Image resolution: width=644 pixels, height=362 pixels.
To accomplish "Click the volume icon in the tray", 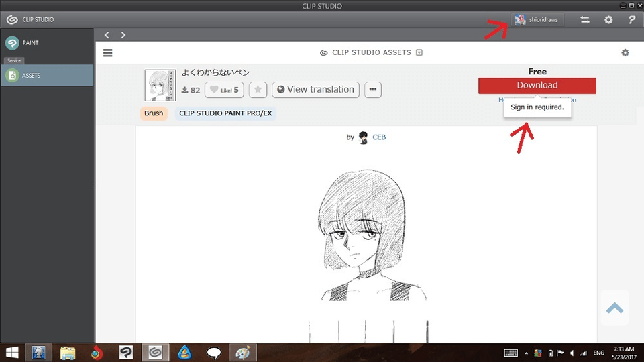I will click(x=572, y=353).
